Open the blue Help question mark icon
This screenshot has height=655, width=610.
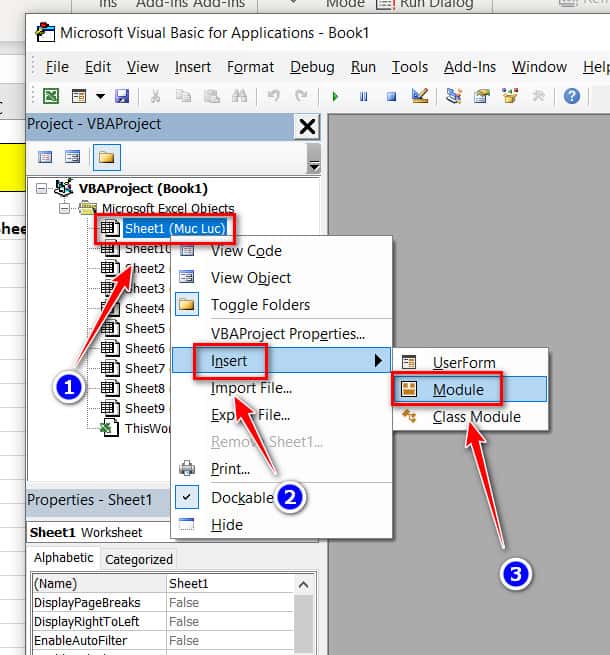(x=572, y=96)
